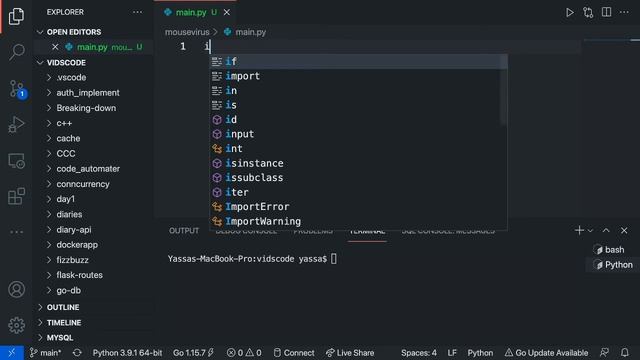This screenshot has width=640, height=360.
Task: Open changes compare icon in editor toolbar
Action: (588, 13)
